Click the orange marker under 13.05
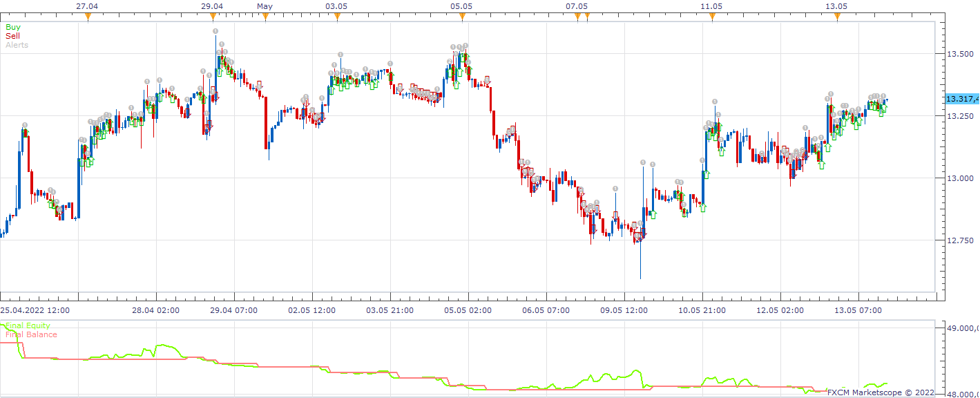This screenshot has height=398, width=980. click(837, 17)
